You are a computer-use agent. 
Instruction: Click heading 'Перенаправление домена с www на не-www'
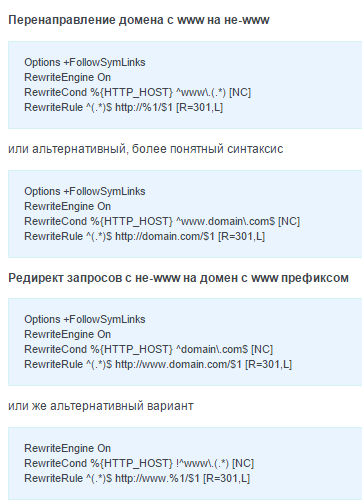(x=139, y=20)
